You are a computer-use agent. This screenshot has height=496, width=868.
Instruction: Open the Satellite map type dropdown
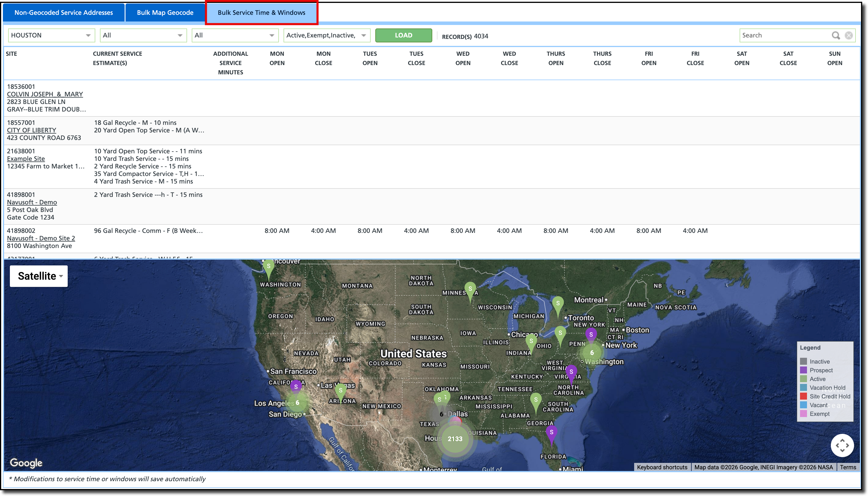[x=39, y=276]
